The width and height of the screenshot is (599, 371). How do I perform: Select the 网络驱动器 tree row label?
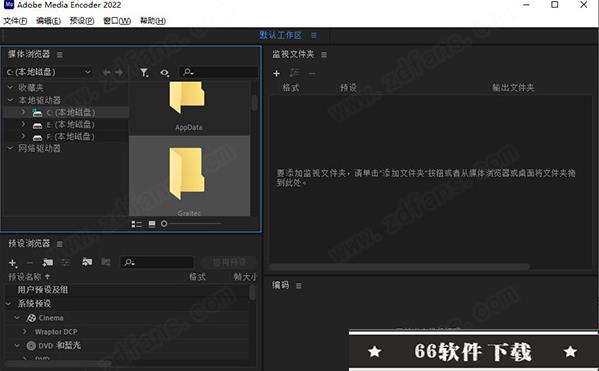tap(39, 148)
